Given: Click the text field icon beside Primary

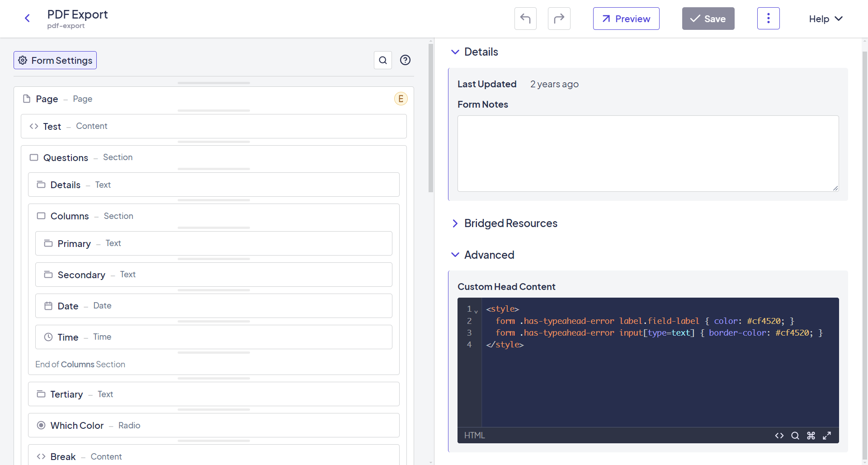Looking at the screenshot, I should pyautogui.click(x=48, y=243).
